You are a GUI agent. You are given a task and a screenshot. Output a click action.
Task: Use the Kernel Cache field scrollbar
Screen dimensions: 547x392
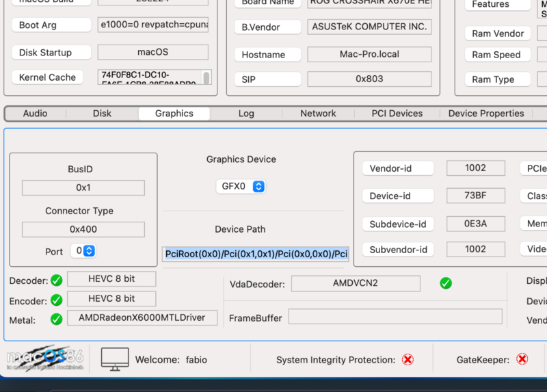[206, 77]
